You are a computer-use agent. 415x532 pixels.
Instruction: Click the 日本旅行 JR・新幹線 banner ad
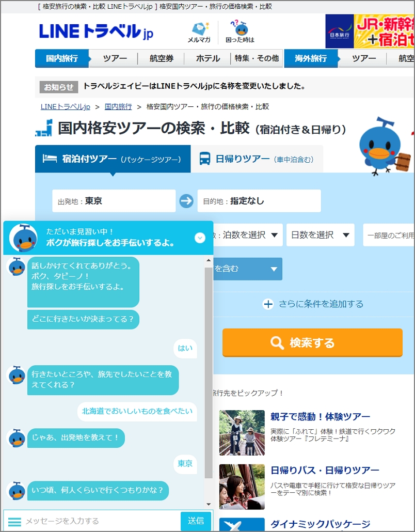pyautogui.click(x=370, y=31)
